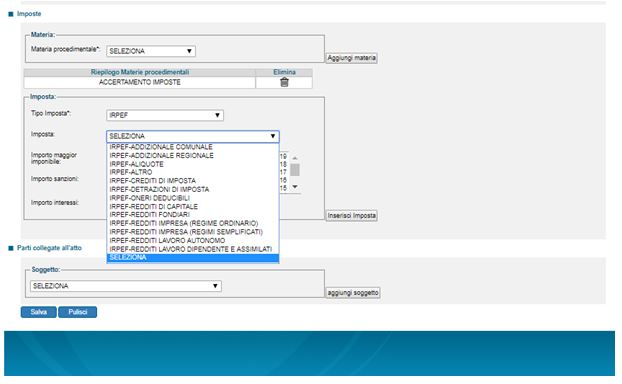622x384 pixels.
Task: Save the form with Salva
Action: click(x=38, y=312)
